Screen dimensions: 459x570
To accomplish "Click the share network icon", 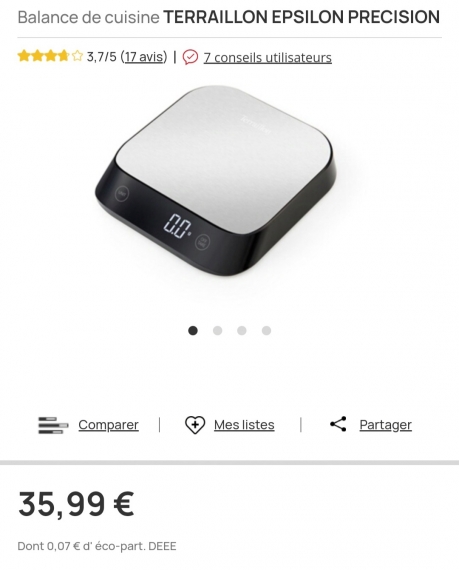I will (x=338, y=424).
